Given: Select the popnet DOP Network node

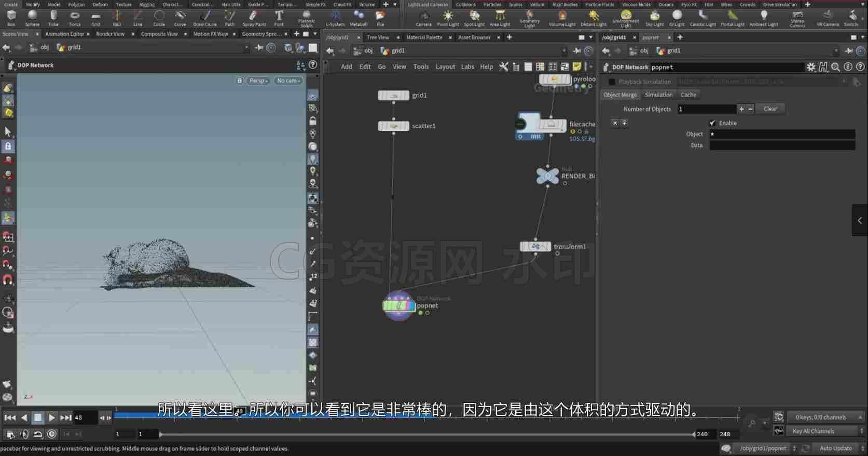Looking at the screenshot, I should coord(398,305).
